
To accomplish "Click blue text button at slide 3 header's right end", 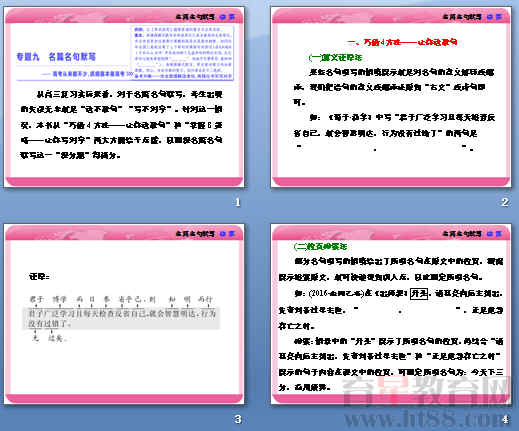I will (x=232, y=234).
